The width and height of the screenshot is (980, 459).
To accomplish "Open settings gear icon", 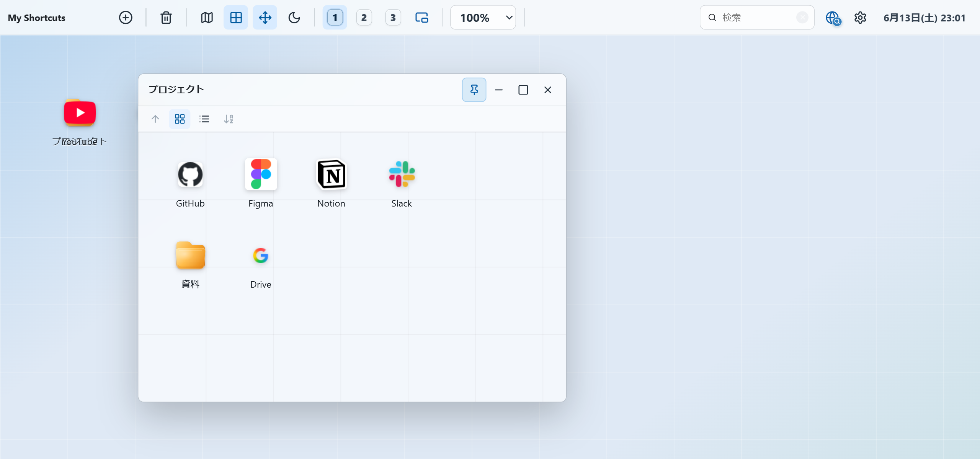I will click(860, 18).
